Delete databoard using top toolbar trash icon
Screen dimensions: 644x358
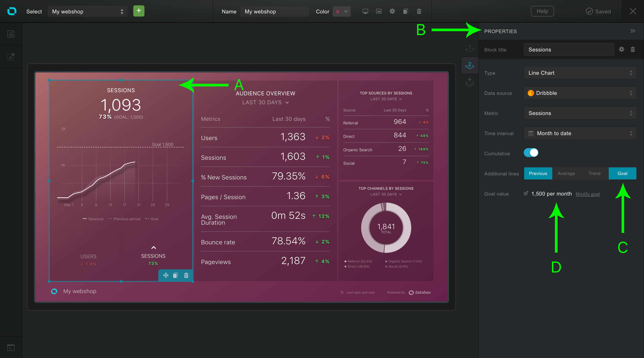click(419, 11)
